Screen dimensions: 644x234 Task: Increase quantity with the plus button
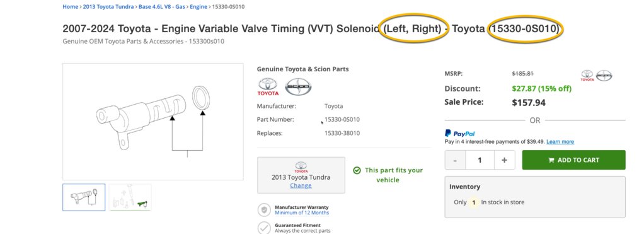(504, 160)
